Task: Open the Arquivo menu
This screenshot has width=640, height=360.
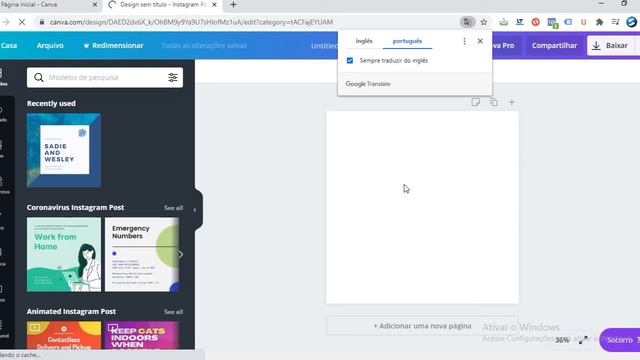Action: (x=50, y=45)
